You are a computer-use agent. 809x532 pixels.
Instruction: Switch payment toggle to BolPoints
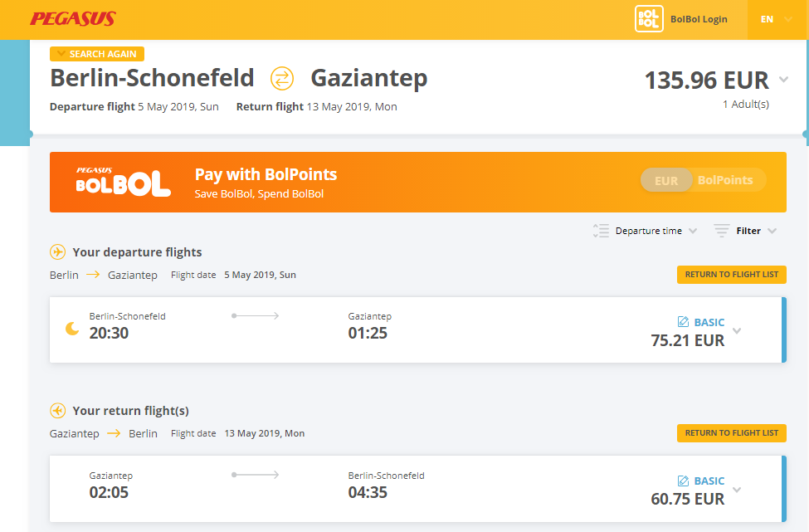coord(725,180)
